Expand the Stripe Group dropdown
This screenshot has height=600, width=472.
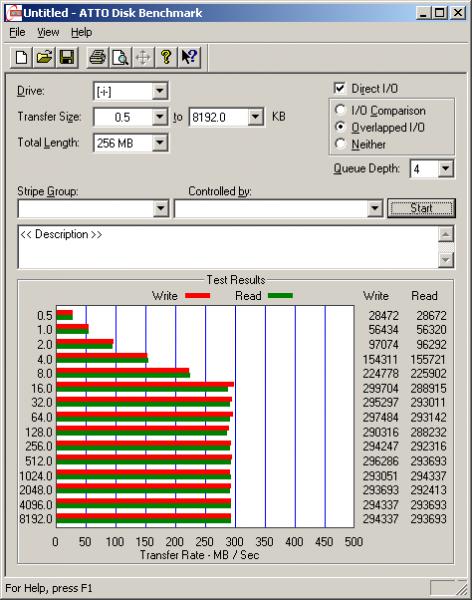(161, 209)
